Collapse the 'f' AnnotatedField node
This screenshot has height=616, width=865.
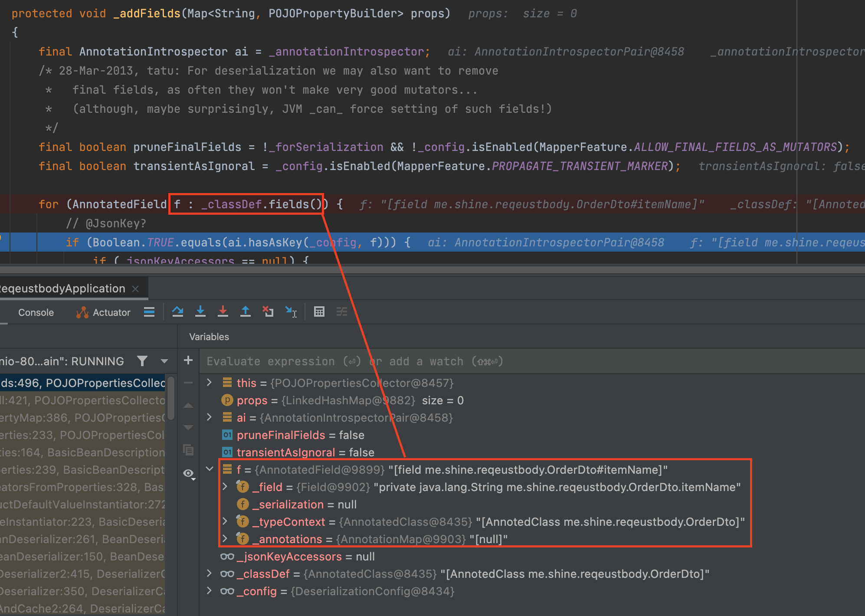(210, 469)
